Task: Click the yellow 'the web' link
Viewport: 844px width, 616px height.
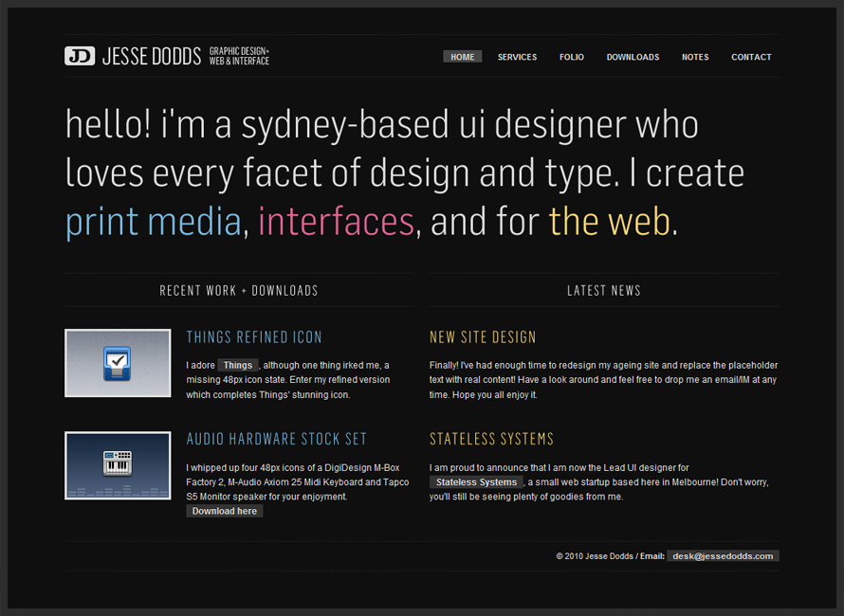Action: pos(610,222)
